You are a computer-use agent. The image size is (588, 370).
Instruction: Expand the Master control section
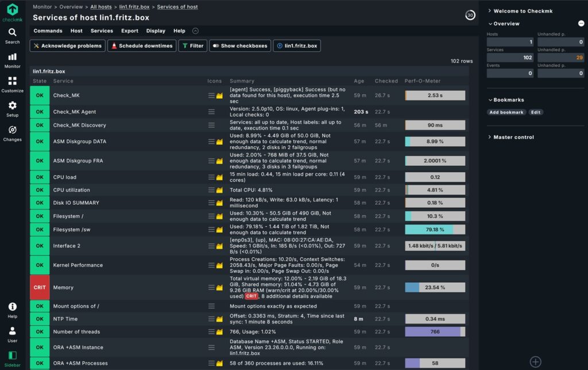510,137
